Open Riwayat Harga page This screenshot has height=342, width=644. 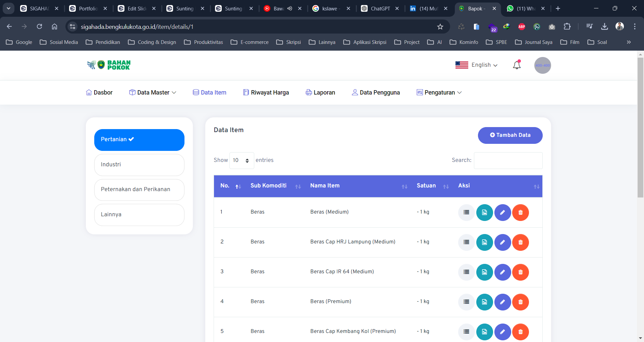tap(266, 93)
